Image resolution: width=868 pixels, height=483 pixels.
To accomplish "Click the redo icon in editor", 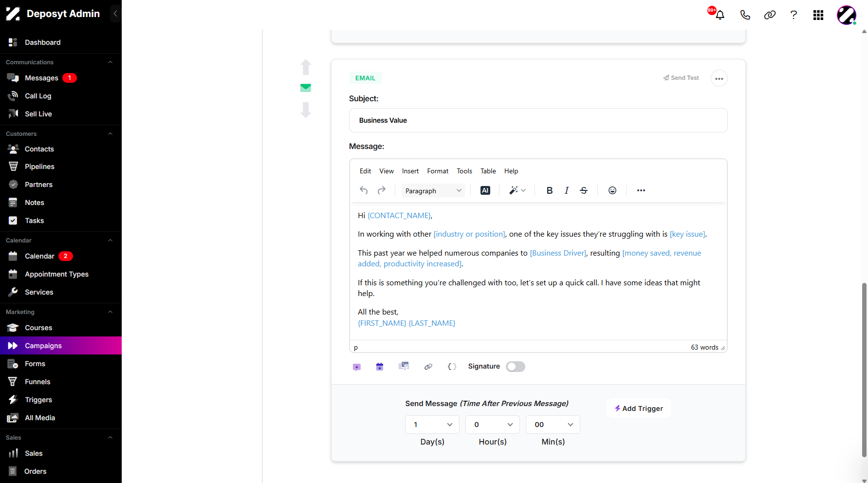I will pyautogui.click(x=382, y=190).
